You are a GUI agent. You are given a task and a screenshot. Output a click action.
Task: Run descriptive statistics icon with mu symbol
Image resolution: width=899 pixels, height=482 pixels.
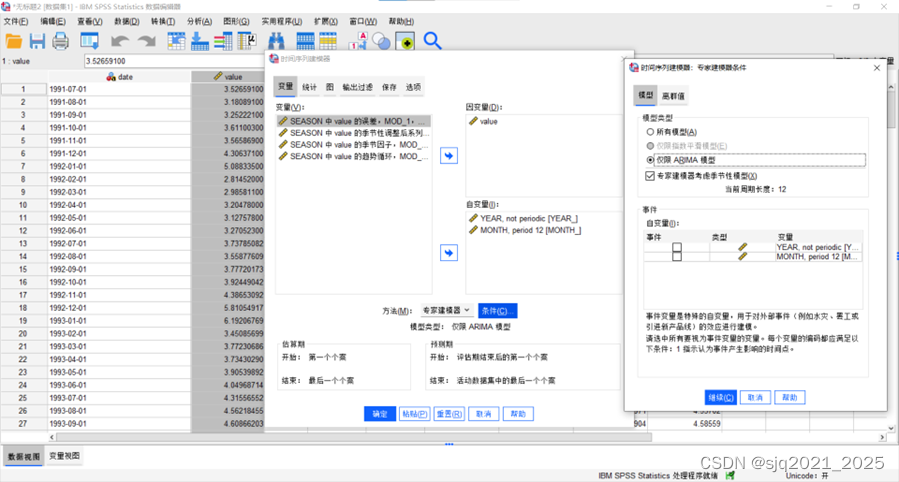point(247,41)
